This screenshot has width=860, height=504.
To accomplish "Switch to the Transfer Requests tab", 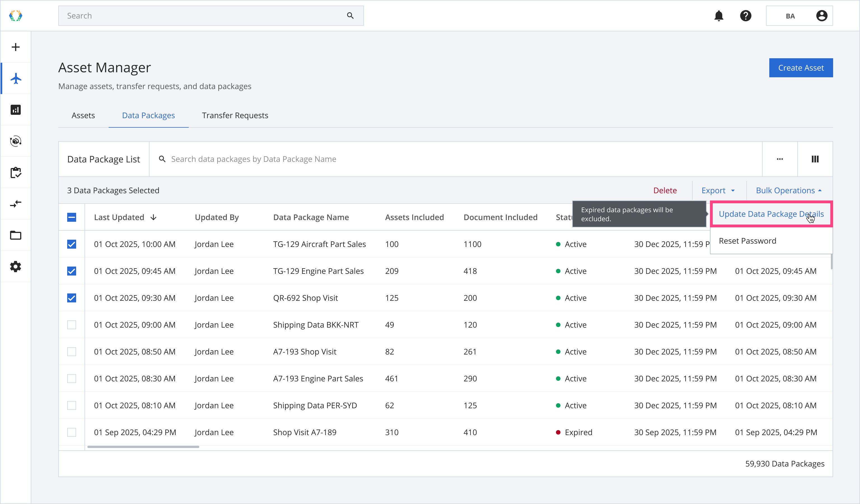I will (x=235, y=115).
